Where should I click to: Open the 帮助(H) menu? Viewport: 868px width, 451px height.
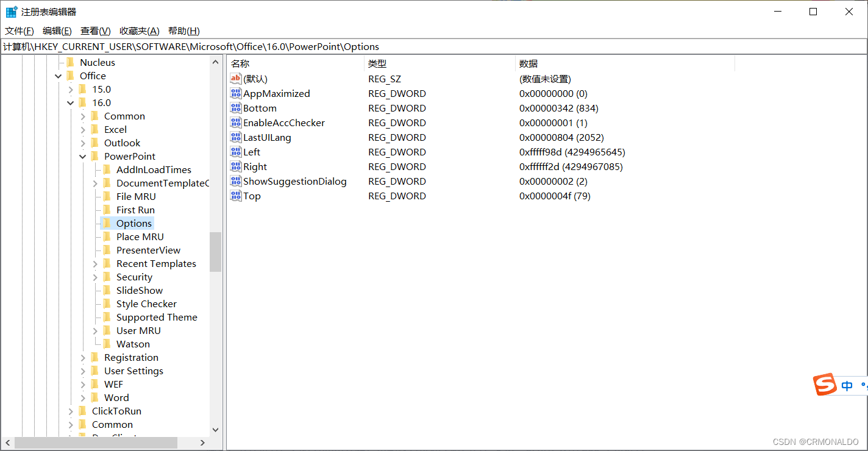(184, 31)
